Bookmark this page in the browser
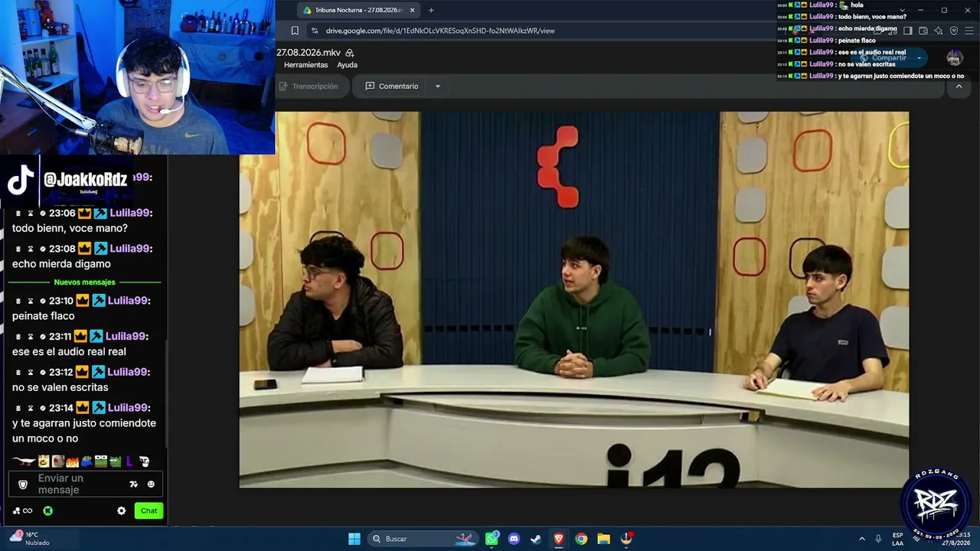Screen dimensions: 980x551 [295, 31]
